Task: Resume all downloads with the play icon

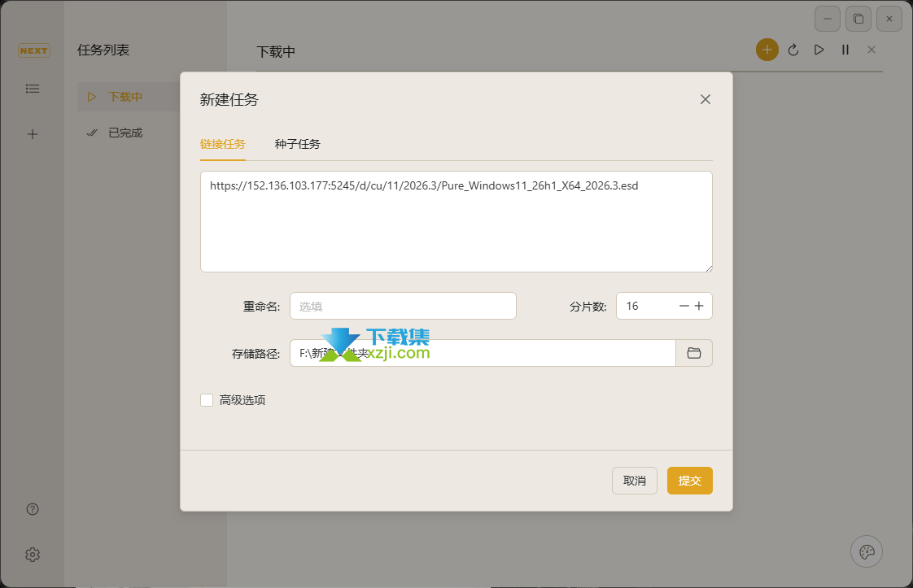Action: click(819, 50)
